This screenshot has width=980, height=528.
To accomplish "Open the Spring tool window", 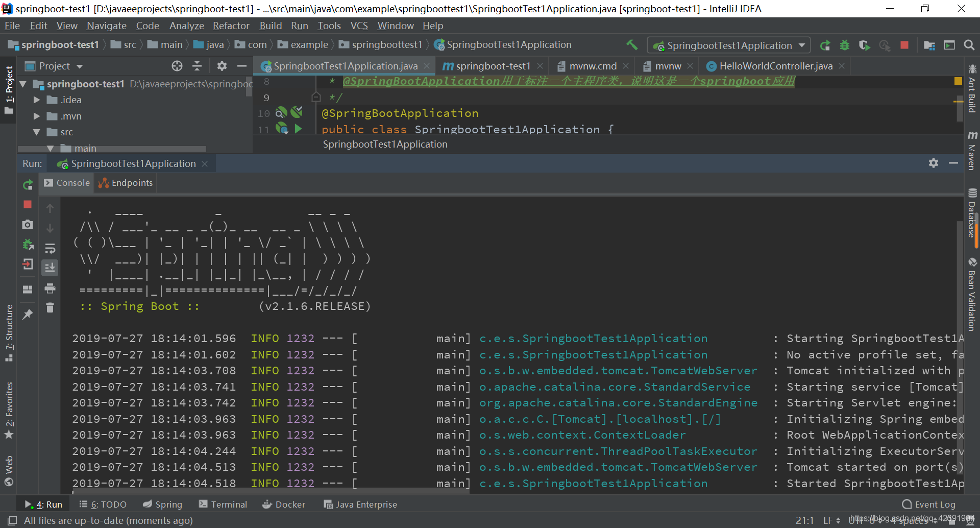I will (x=162, y=505).
